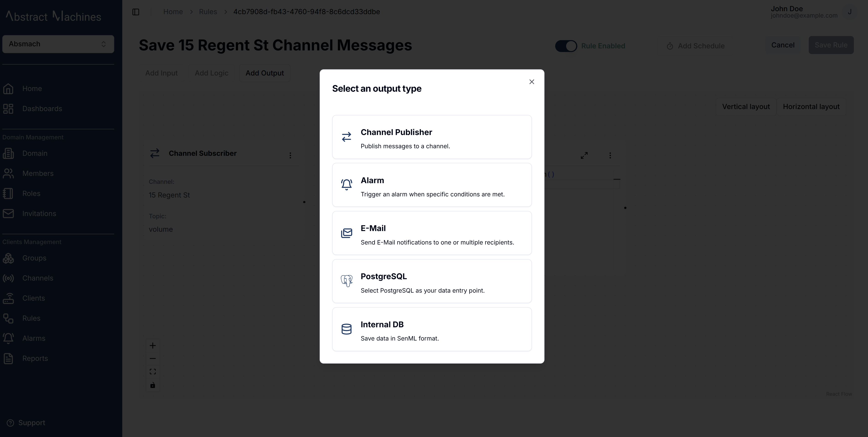Click the 15 Regent St channel value

click(169, 195)
